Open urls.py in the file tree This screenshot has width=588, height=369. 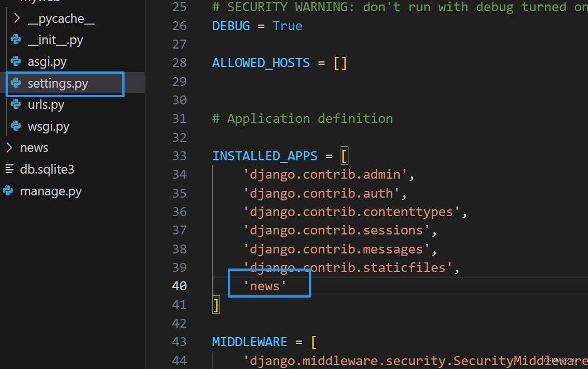46,105
